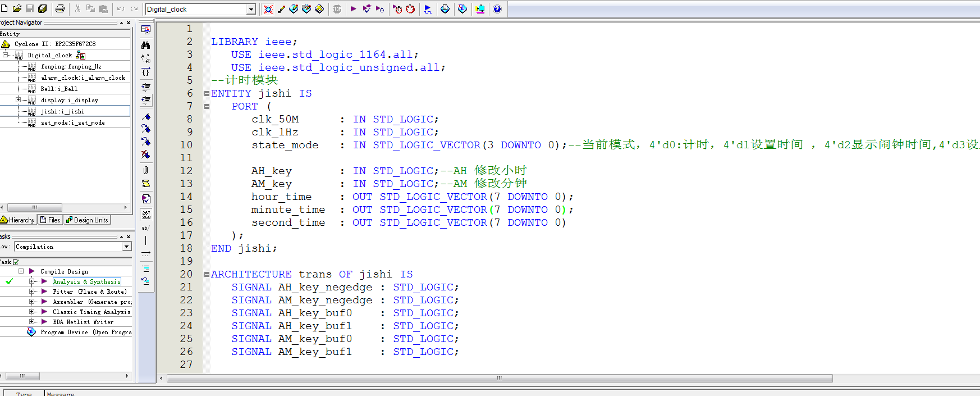Start simulation waveform icon

pyautogui.click(x=428, y=9)
